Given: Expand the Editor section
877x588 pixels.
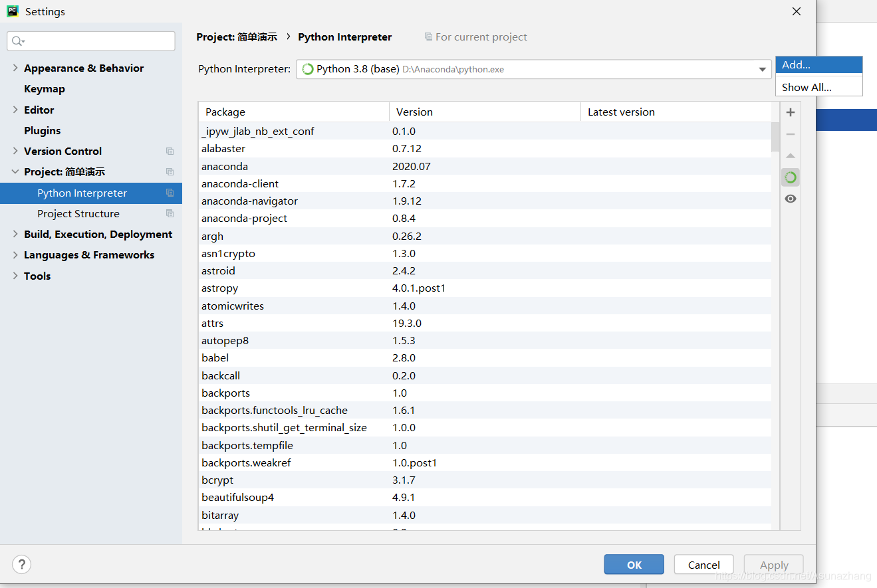Looking at the screenshot, I should (x=15, y=110).
